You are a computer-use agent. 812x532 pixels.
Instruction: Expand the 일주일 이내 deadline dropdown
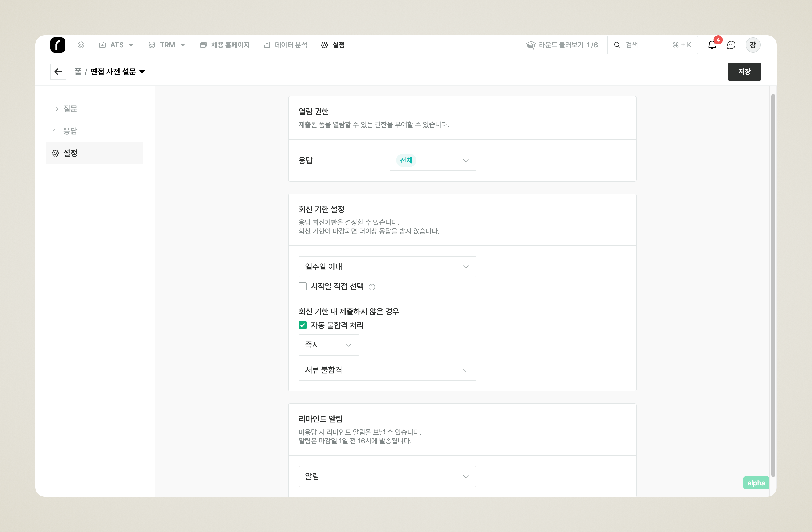387,267
